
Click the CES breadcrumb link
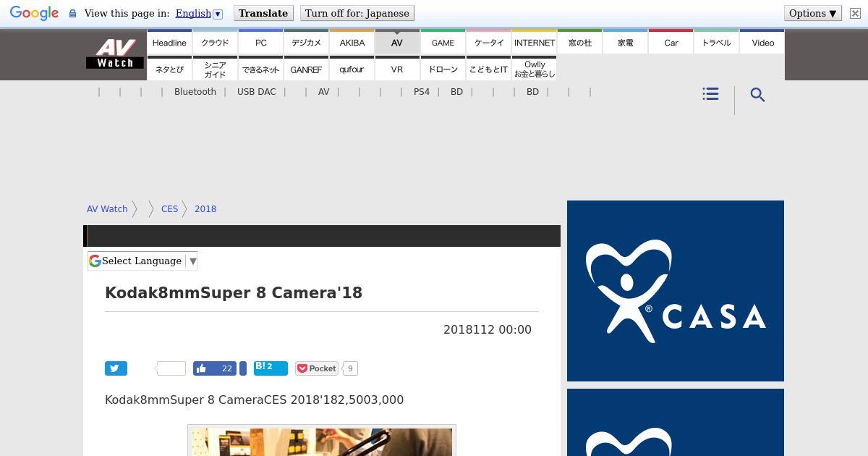coord(169,209)
